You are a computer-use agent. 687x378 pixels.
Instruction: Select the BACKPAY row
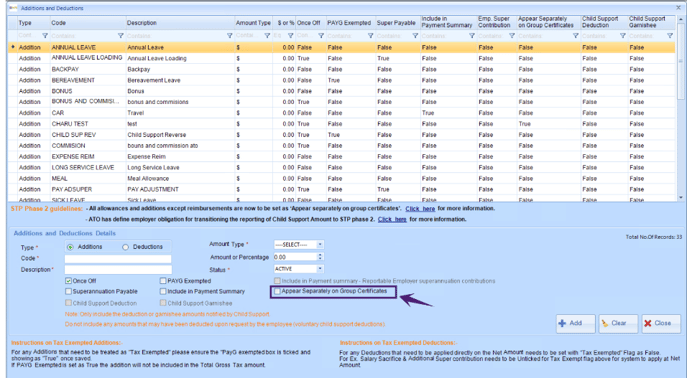[x=342, y=69]
